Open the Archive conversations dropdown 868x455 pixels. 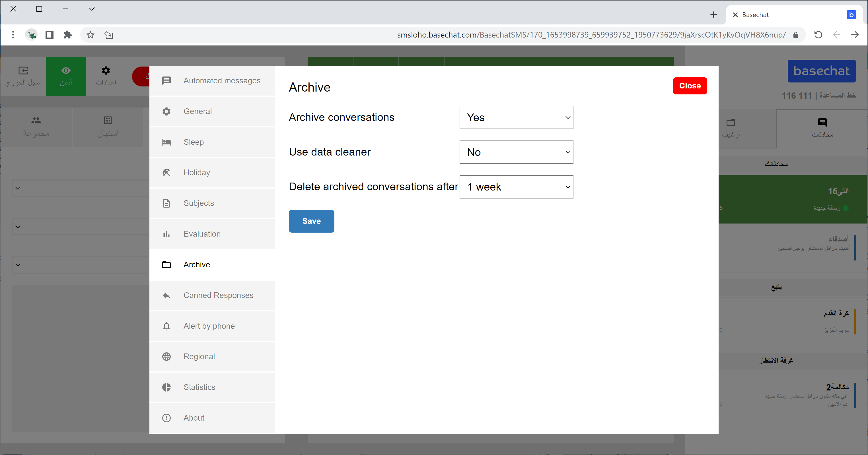pos(516,117)
